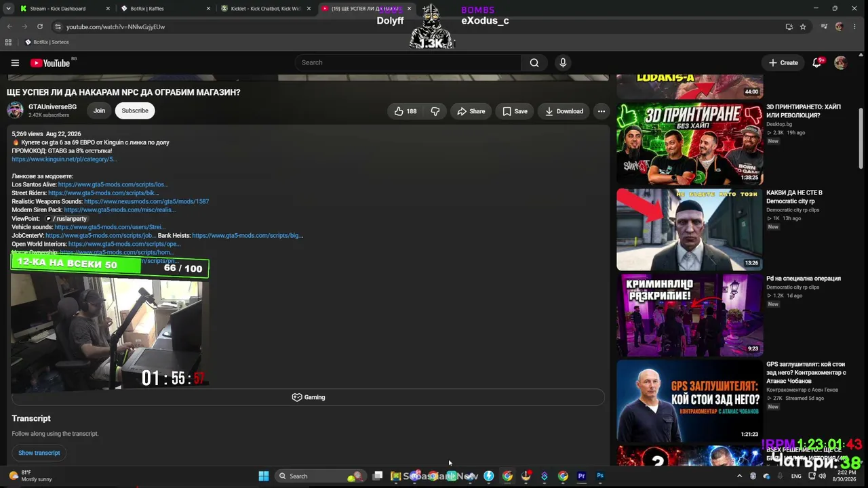
Task: Open the Modern Siren Pack link
Action: (120, 210)
